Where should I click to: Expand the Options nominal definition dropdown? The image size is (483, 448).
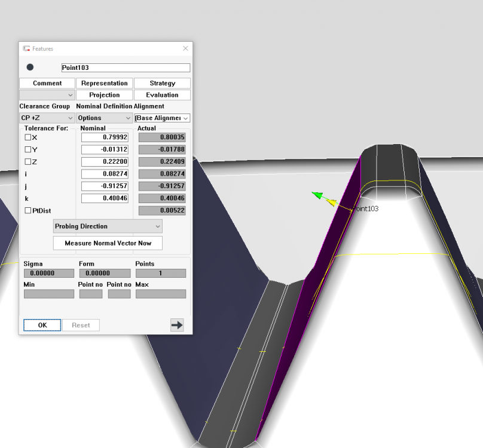105,118
